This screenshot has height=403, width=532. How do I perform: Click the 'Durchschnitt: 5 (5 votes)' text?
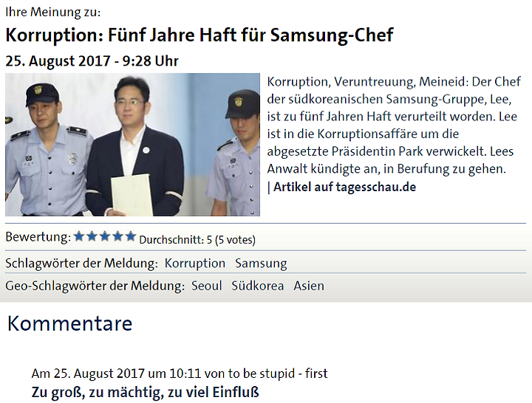pos(197,240)
